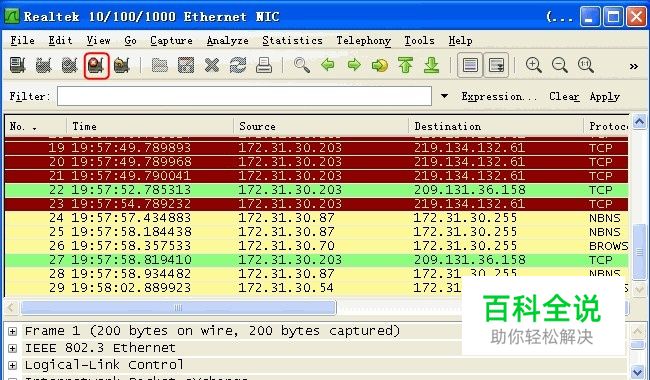The image size is (650, 380).
Task: Select packet 22 at 19:57:52.785313
Action: tap(316, 190)
